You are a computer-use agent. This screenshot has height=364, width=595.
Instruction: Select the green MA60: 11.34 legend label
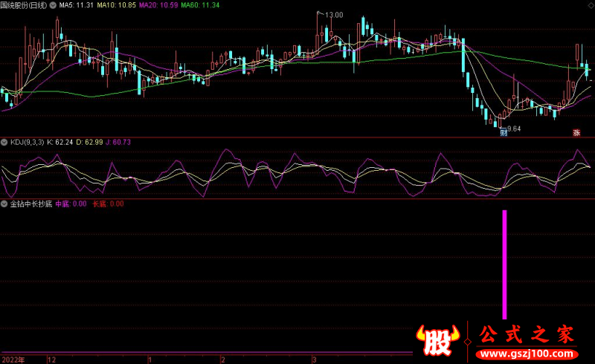point(200,4)
